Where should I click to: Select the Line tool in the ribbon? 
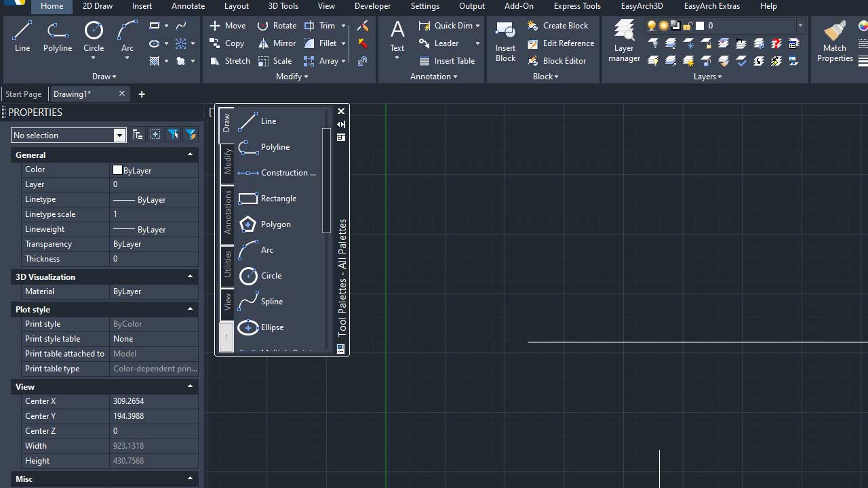pyautogui.click(x=22, y=36)
